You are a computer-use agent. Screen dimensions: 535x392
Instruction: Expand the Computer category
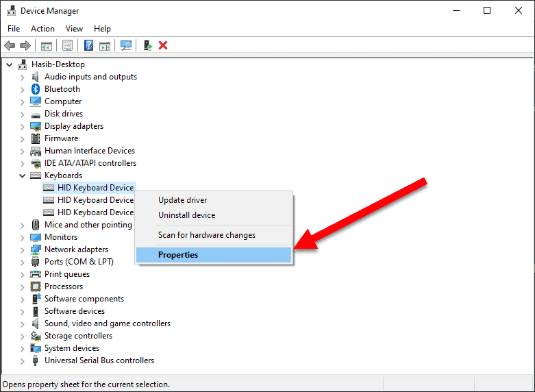(x=22, y=101)
